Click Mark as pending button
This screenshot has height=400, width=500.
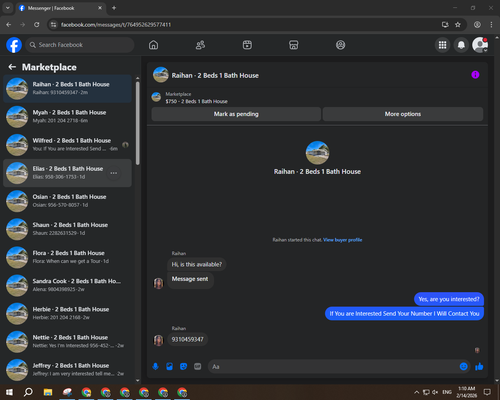[236, 114]
